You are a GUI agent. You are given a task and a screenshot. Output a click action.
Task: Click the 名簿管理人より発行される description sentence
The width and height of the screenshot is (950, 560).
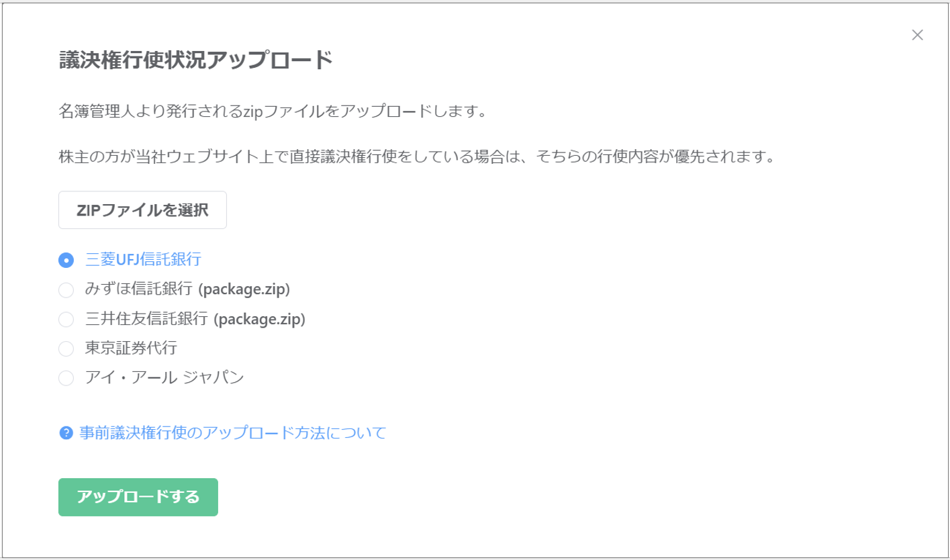click(272, 111)
